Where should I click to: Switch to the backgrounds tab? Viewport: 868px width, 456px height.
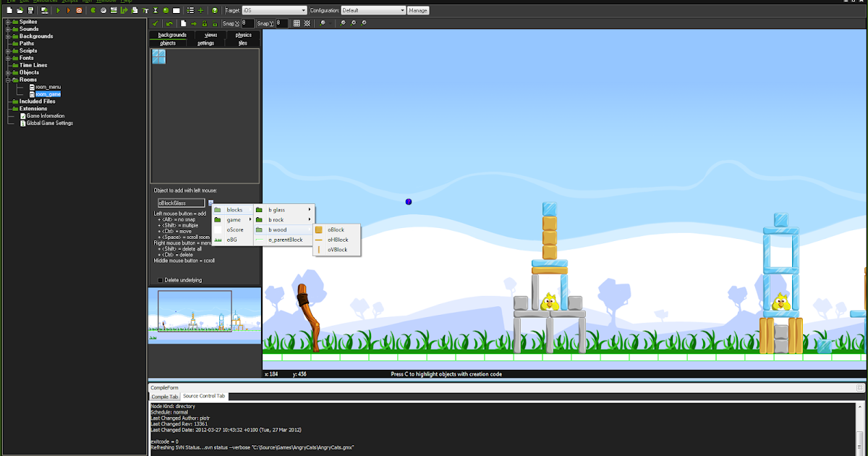(172, 35)
